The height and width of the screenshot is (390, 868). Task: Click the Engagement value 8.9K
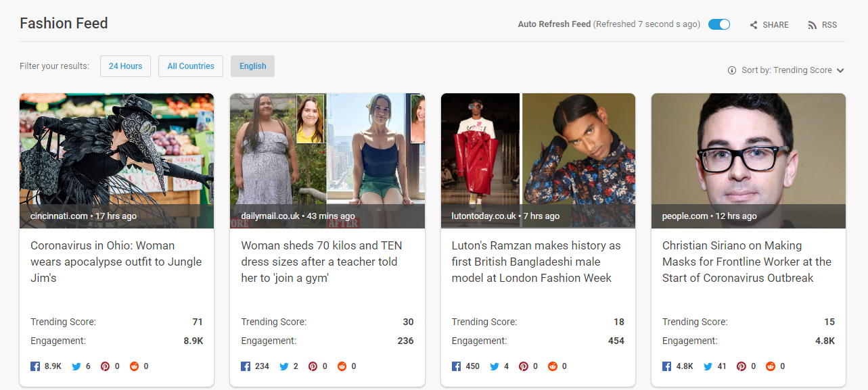[193, 341]
